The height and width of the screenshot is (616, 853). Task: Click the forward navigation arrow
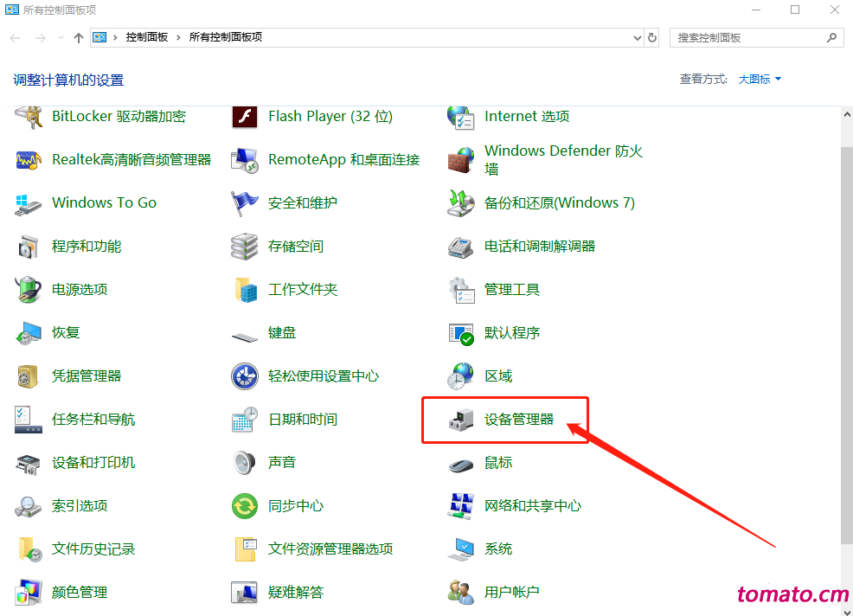tap(41, 37)
